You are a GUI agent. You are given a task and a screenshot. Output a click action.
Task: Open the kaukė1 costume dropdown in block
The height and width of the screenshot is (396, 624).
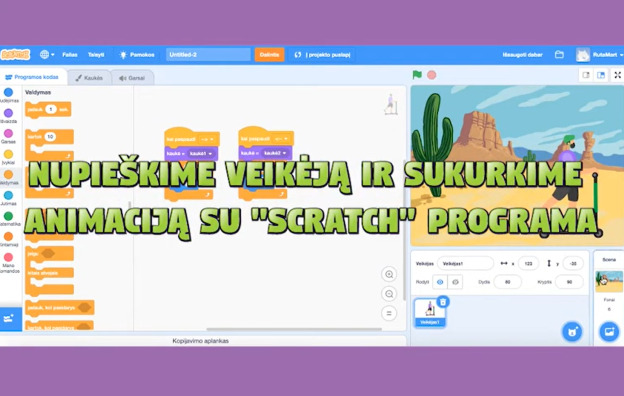(201, 154)
